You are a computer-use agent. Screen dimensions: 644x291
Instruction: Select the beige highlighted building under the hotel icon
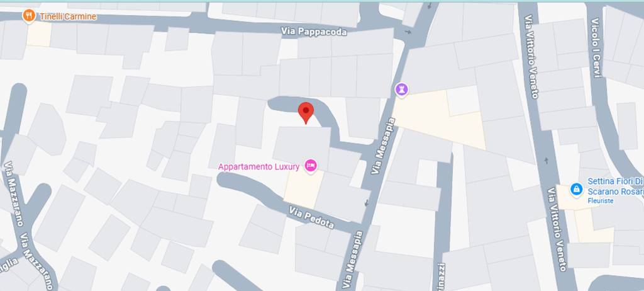click(304, 190)
